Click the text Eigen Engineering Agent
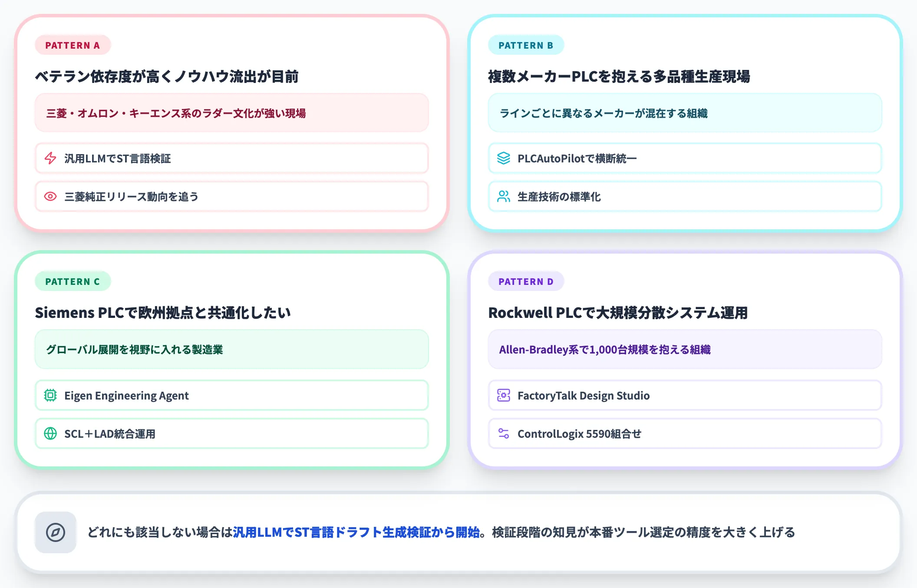This screenshot has width=917, height=588. tap(126, 396)
